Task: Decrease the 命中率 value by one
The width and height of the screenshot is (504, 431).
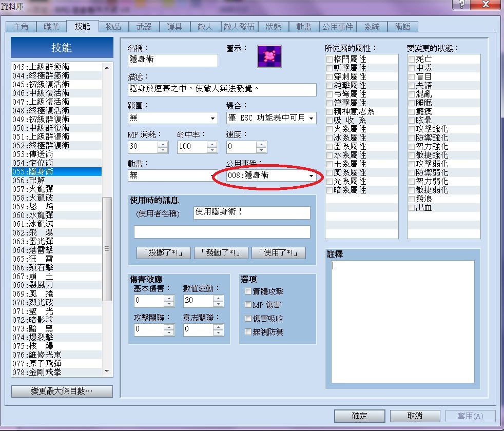Action: click(212, 150)
